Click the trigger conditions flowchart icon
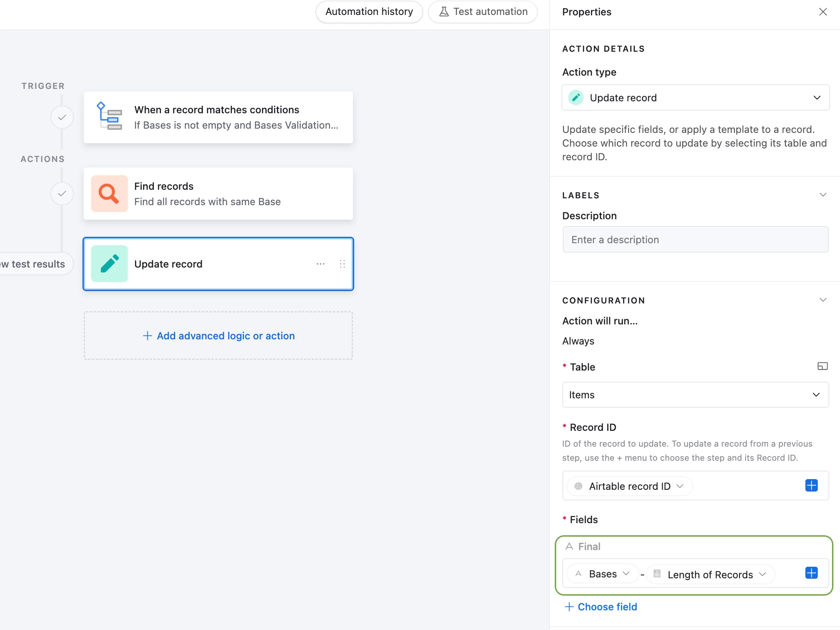840x630 pixels. (x=109, y=116)
